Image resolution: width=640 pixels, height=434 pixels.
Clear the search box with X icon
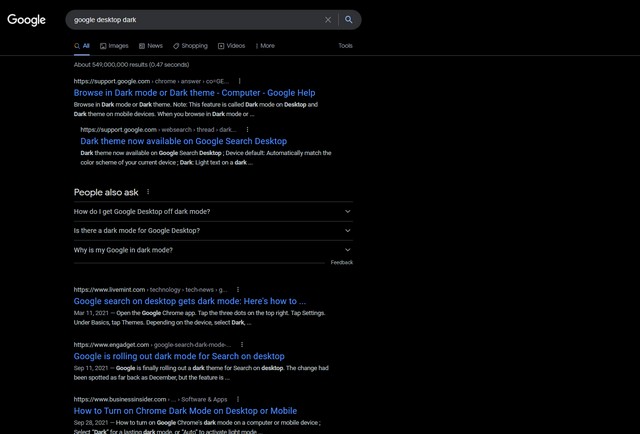coord(328,20)
